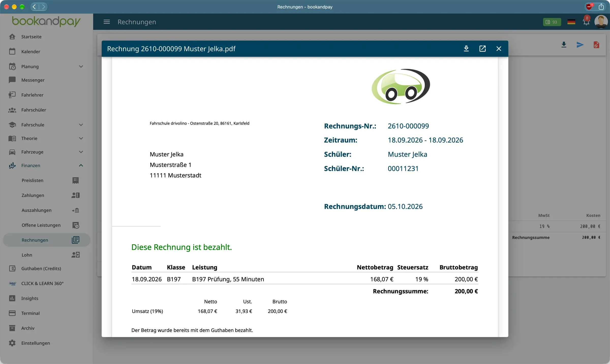
Task: Click the browser forward arrow
Action: point(43,7)
